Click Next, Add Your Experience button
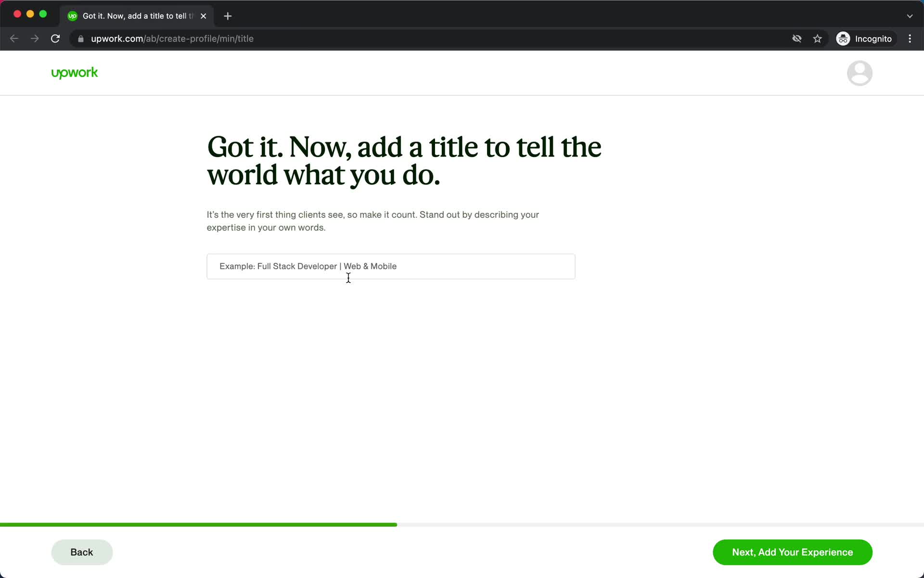This screenshot has width=924, height=578. (x=792, y=552)
